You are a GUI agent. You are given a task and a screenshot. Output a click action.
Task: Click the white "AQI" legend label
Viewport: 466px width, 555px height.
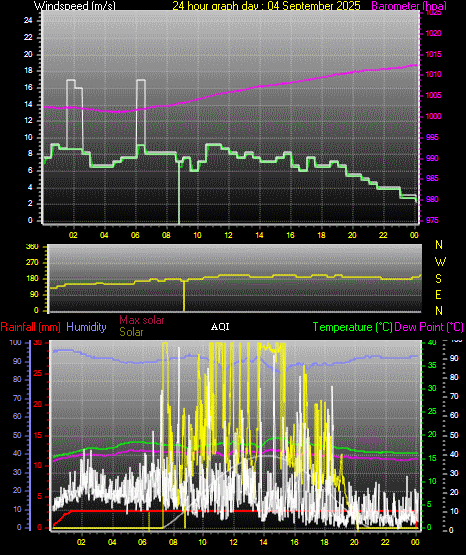click(220, 327)
